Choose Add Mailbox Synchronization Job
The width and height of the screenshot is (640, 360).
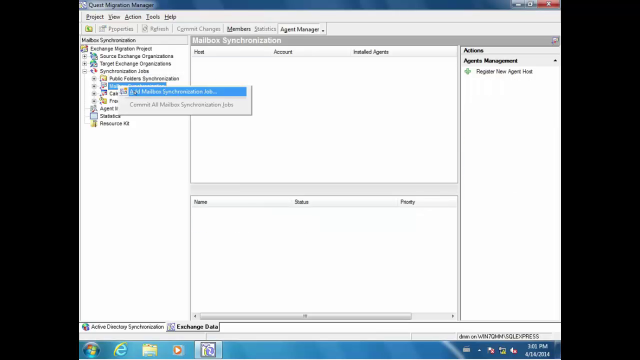point(183,92)
